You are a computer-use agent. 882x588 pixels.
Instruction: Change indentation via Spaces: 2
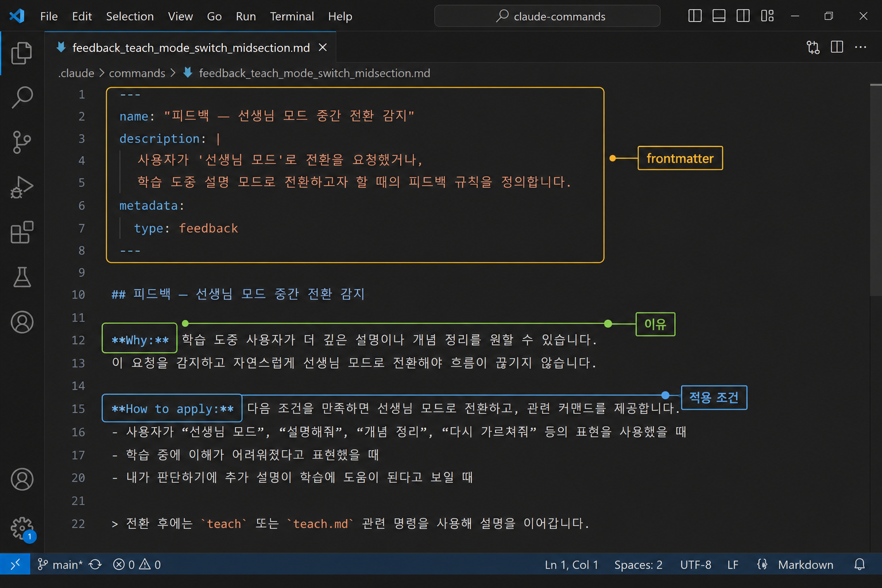pyautogui.click(x=638, y=564)
